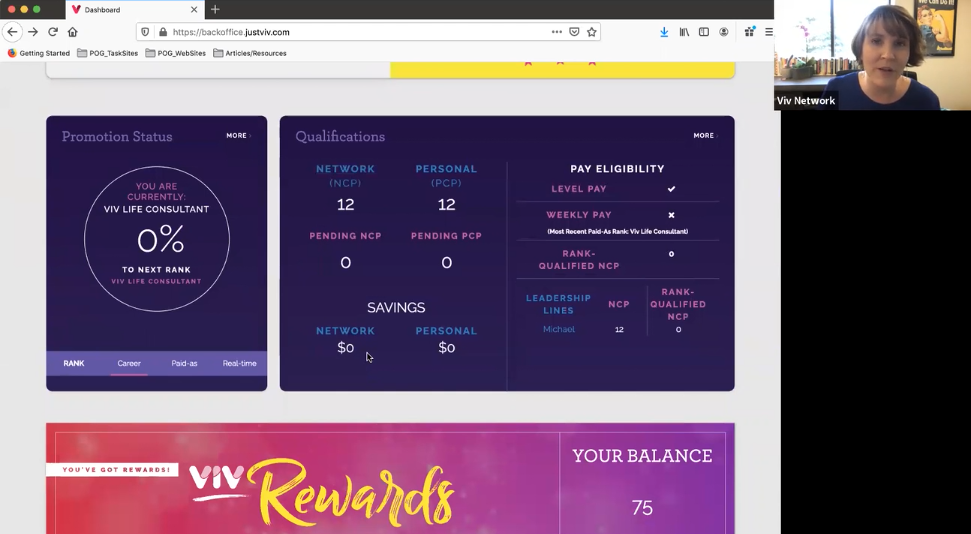This screenshot has width=971, height=534.
Task: Toggle the browser sidebar icon
Action: 704,32
